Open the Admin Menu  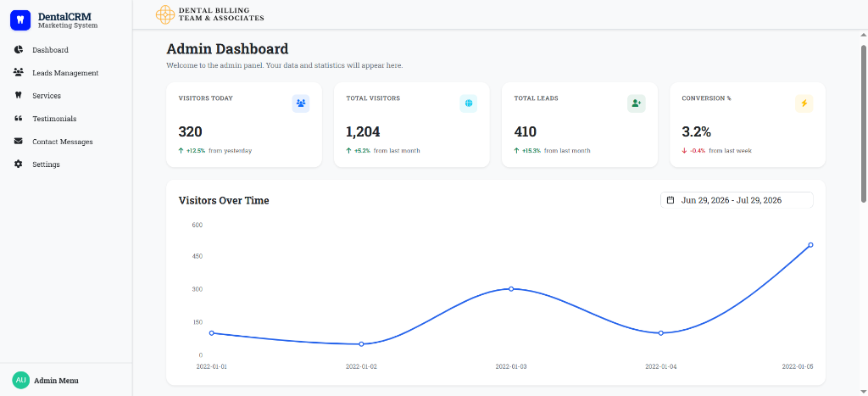[56, 381]
